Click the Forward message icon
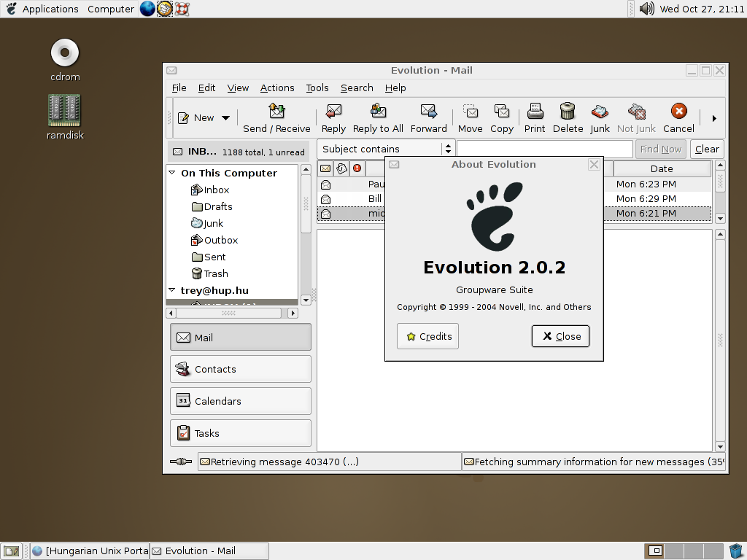Viewport: 747px width, 560px height. click(x=429, y=111)
